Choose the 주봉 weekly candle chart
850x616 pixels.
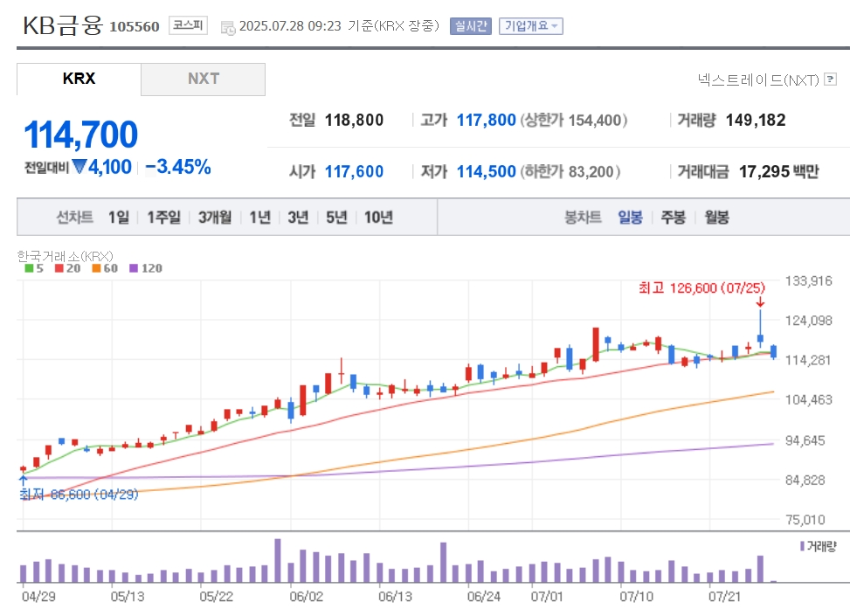[674, 218]
